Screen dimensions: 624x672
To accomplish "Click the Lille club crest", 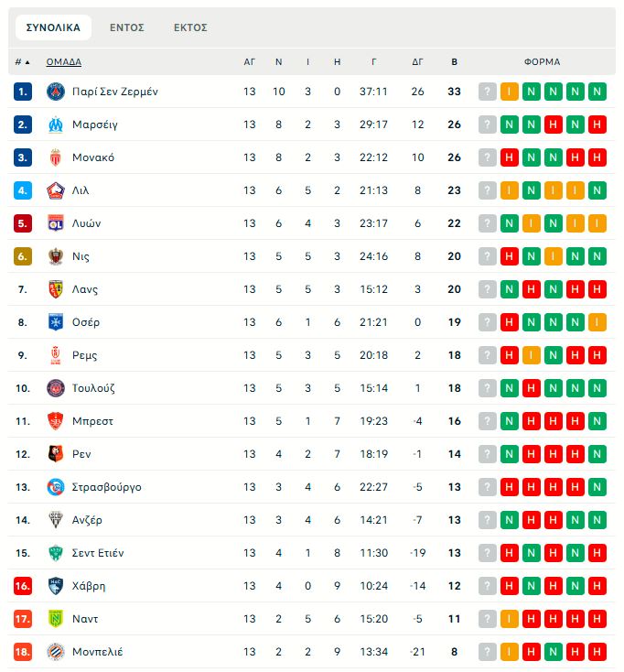I will pyautogui.click(x=56, y=190).
